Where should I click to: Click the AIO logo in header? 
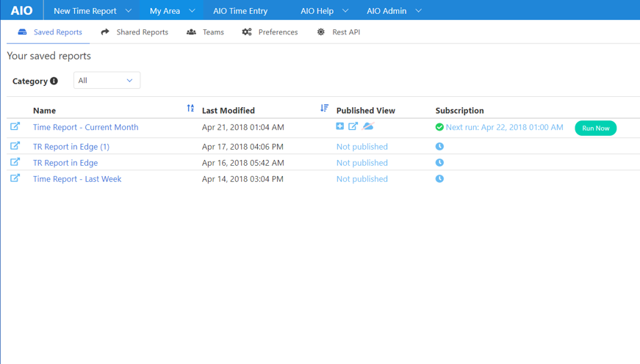21,10
